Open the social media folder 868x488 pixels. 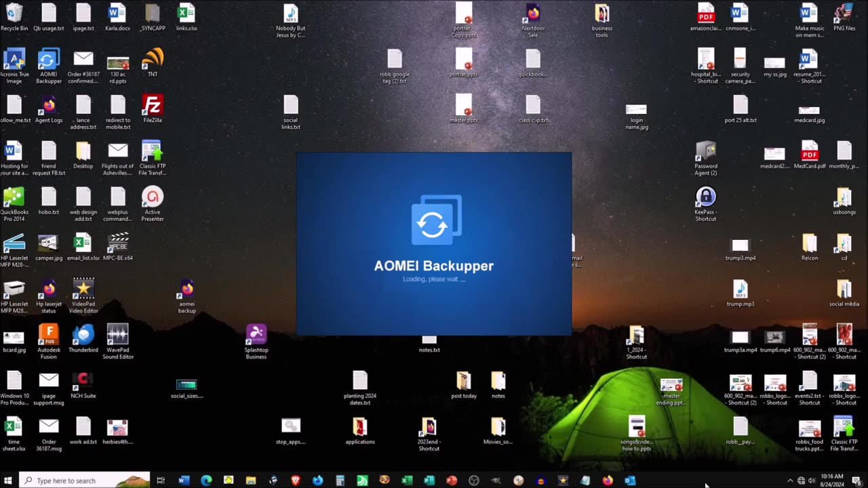[844, 292]
